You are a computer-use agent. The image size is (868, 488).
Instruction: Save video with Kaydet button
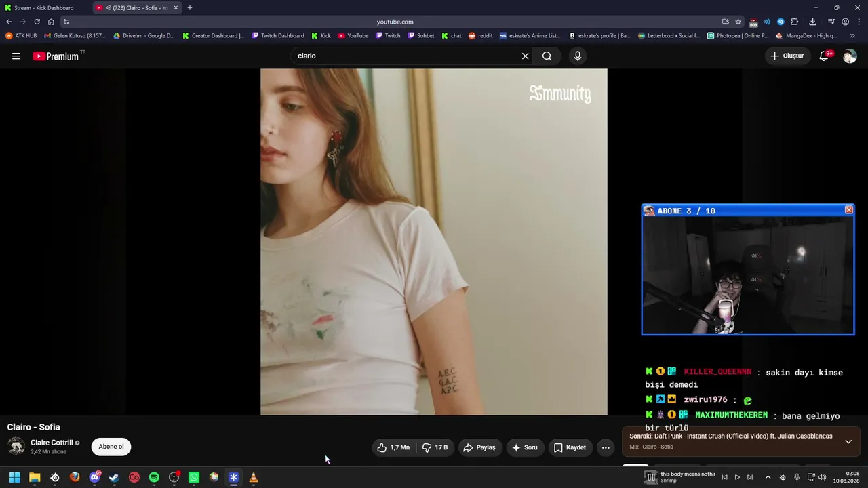pos(570,447)
